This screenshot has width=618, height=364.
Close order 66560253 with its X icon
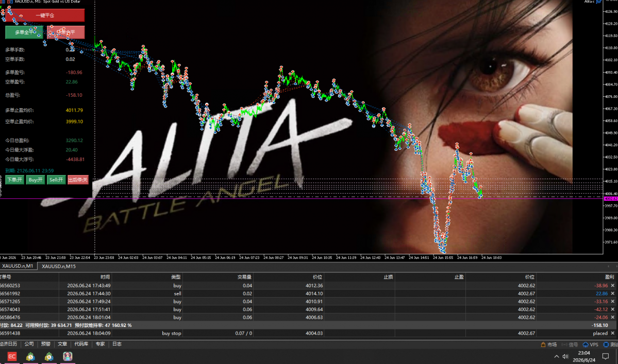coord(612,286)
